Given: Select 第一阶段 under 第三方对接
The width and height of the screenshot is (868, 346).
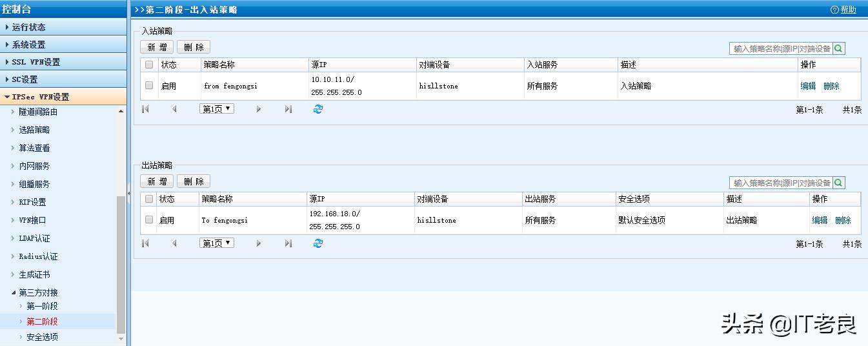Looking at the screenshot, I should [x=42, y=306].
